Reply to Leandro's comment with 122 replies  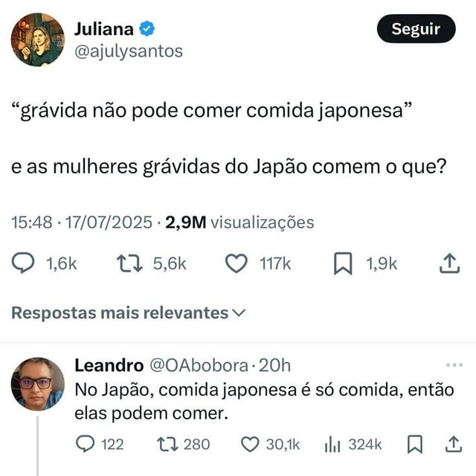(x=85, y=444)
